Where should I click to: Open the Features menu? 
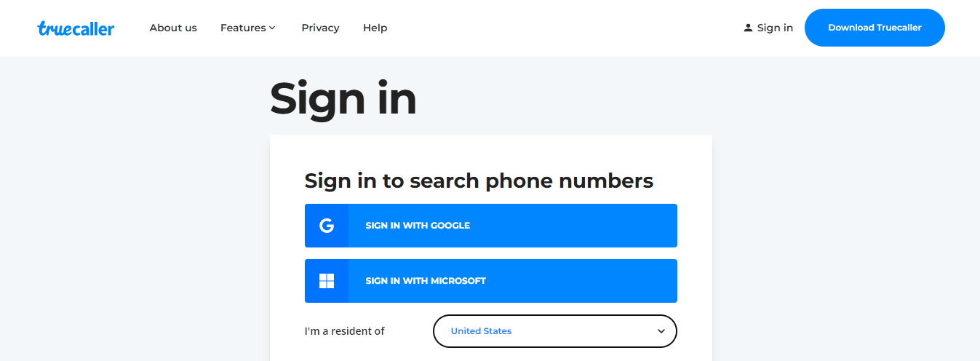pos(248,28)
